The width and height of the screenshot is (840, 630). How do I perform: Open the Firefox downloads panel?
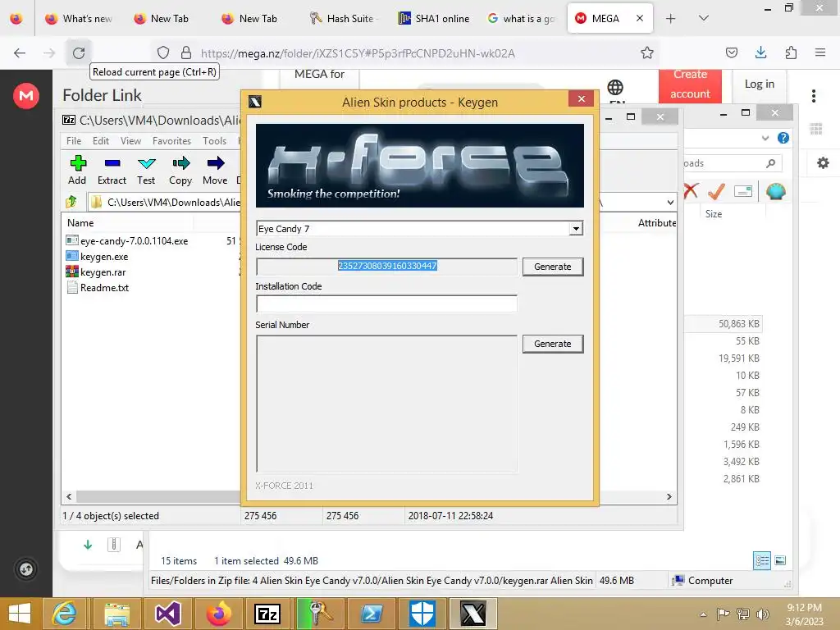click(x=760, y=52)
